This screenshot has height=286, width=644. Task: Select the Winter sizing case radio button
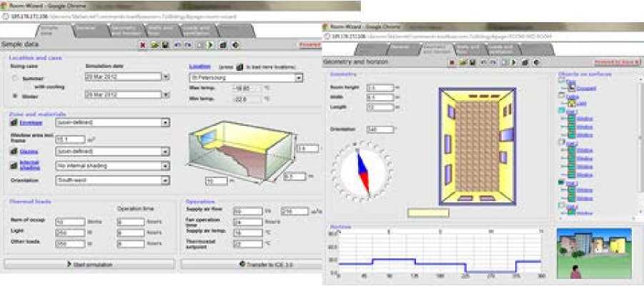[x=15, y=96]
